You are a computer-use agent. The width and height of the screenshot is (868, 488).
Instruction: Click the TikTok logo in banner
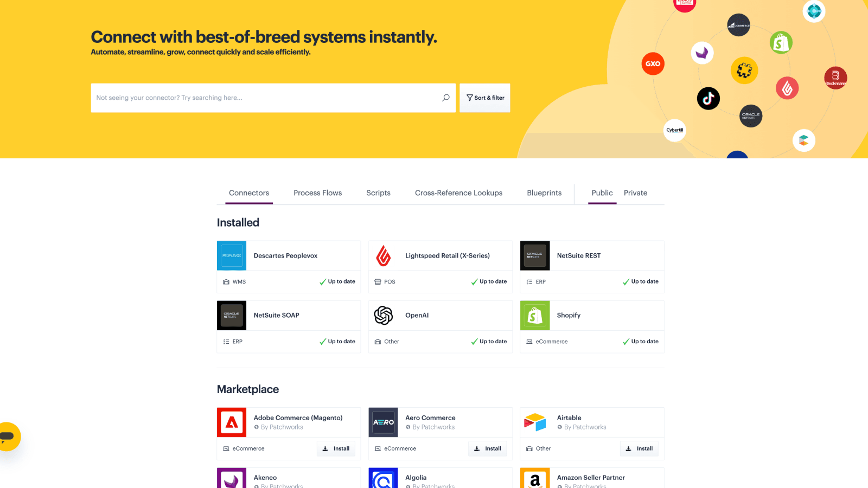[x=708, y=99]
